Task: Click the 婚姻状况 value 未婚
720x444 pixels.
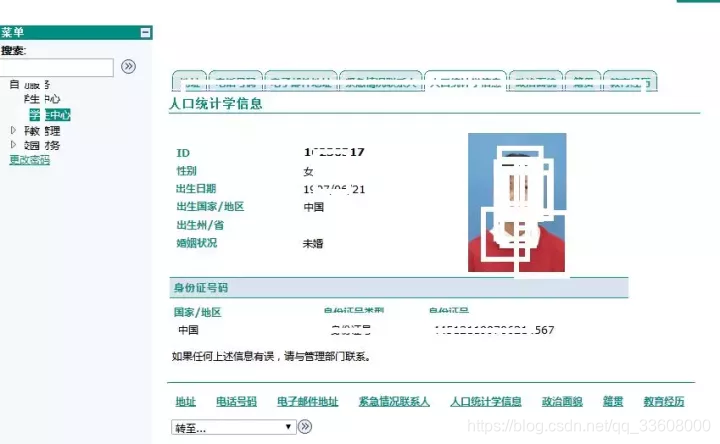Action: [x=313, y=244]
